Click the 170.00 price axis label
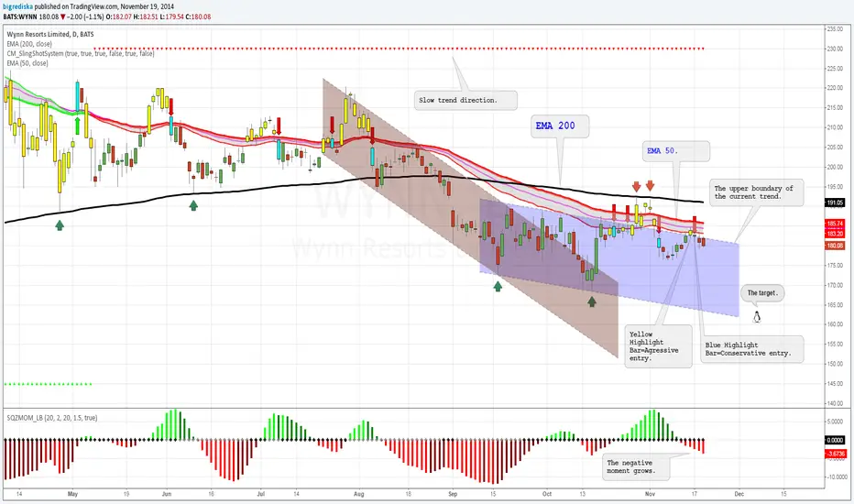The image size is (854, 504). coord(835,285)
